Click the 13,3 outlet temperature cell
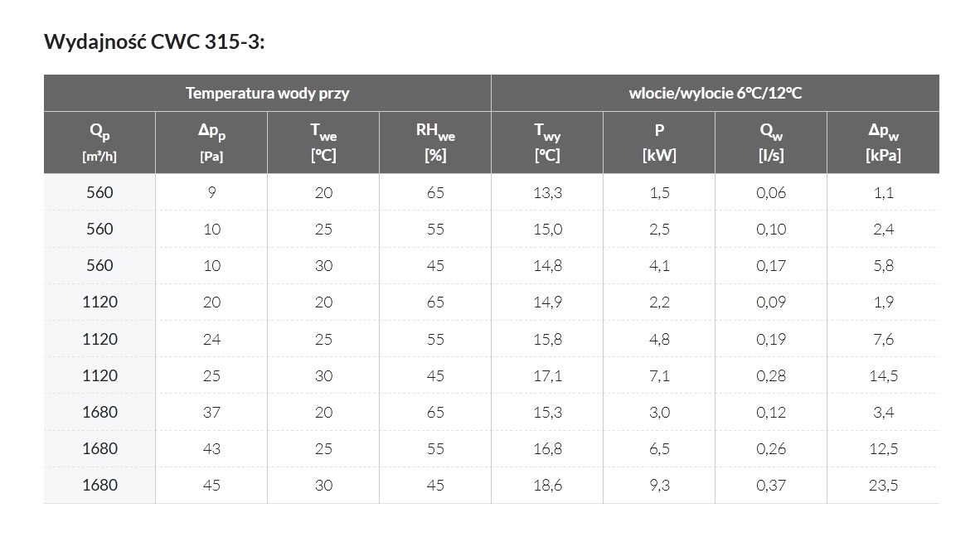This screenshot has height=537, width=980. (547, 192)
